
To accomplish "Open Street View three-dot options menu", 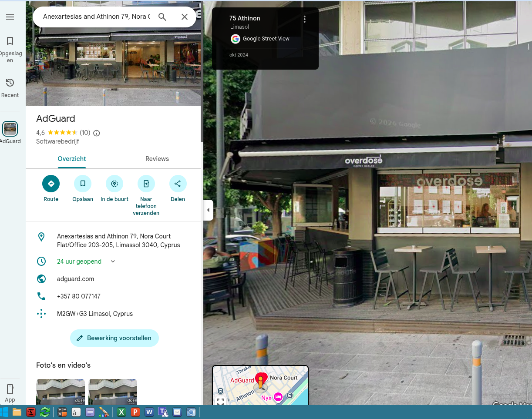I will [305, 19].
